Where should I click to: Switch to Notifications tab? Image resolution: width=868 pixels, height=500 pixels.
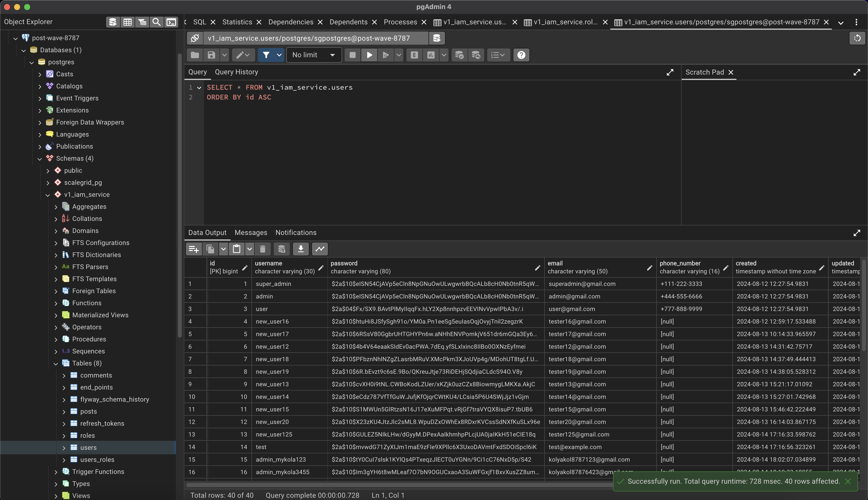tap(296, 233)
